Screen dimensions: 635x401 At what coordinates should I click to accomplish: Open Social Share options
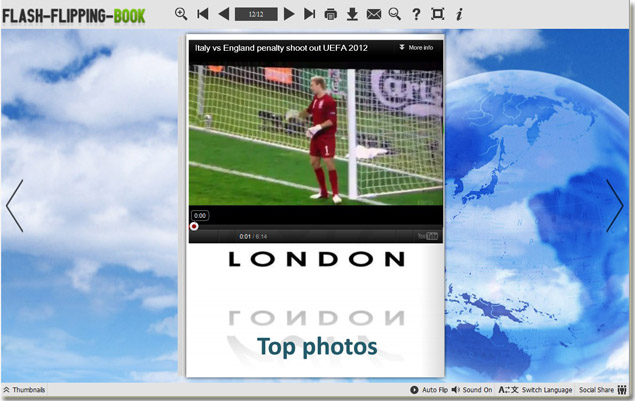603,390
